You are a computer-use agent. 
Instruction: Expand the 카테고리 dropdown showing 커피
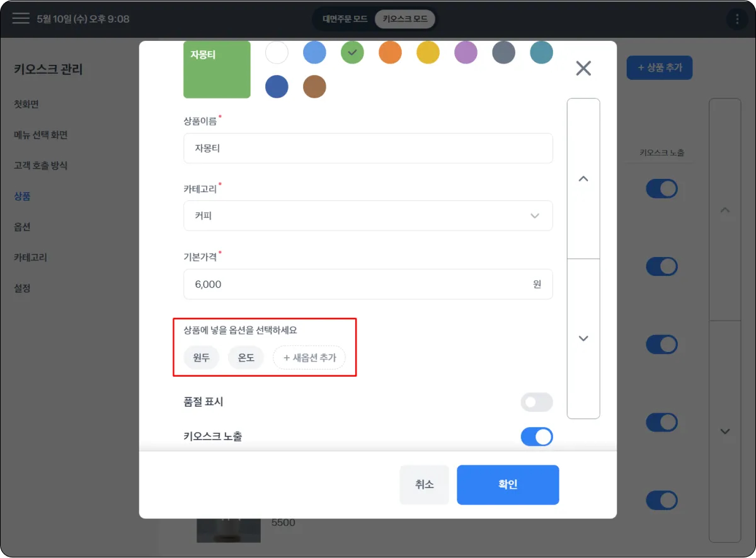pyautogui.click(x=368, y=215)
